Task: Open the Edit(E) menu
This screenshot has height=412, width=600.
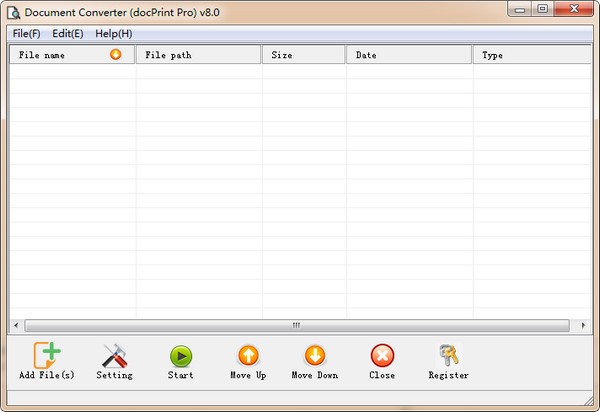Action: tap(68, 33)
